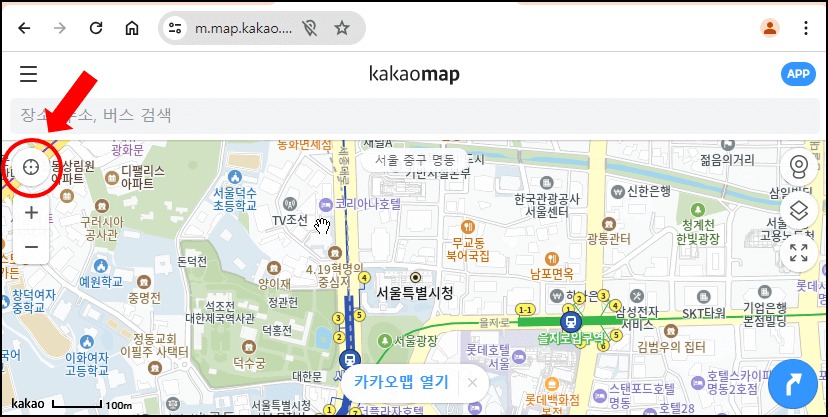Select the 서울광장 park icon
This screenshot has width=828, height=417.
point(385,339)
